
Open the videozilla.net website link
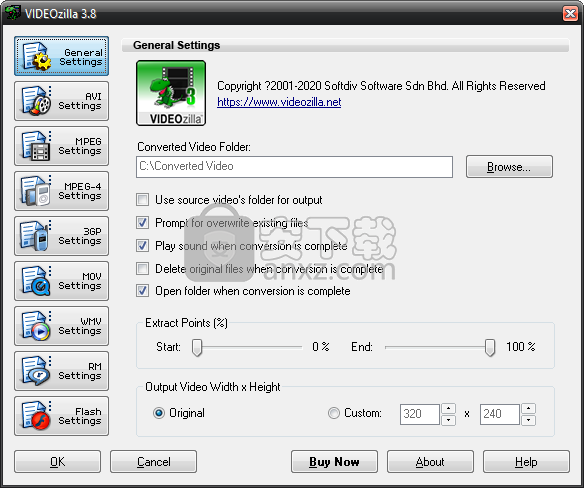coord(279,102)
